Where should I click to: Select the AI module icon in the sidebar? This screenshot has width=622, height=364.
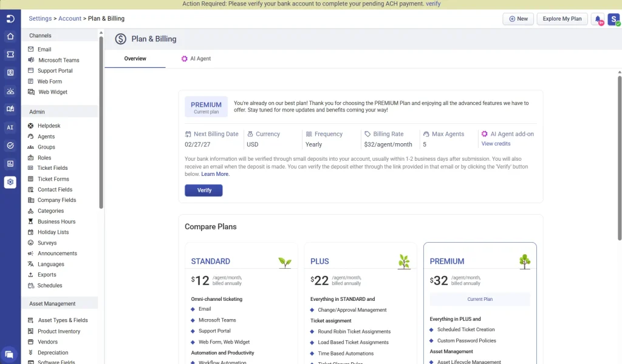9,127
